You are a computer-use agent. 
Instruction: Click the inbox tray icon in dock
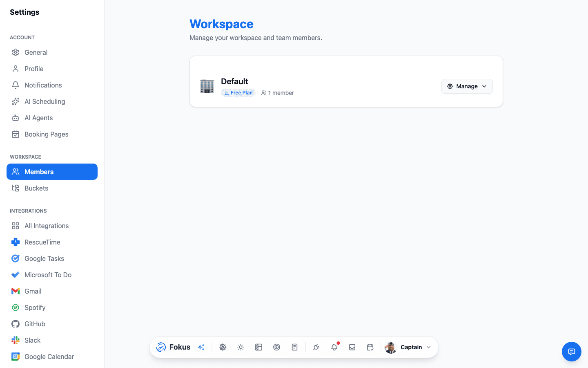352,347
